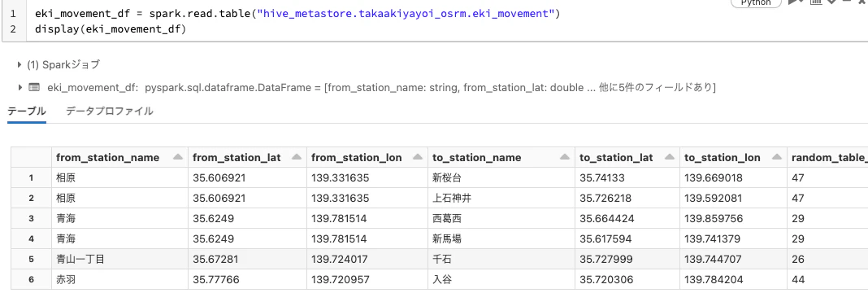Expand the (1) Sparkジョブ section
Viewport: 868px width, 293px height.
20,65
